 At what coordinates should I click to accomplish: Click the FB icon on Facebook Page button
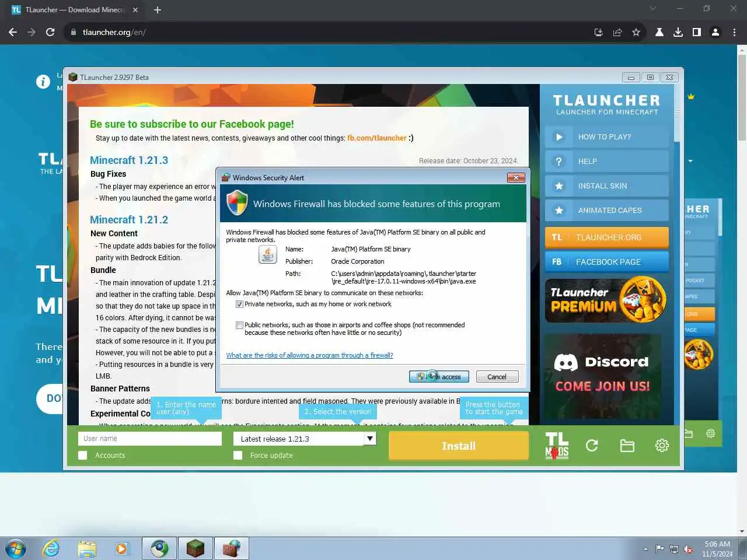(x=557, y=262)
